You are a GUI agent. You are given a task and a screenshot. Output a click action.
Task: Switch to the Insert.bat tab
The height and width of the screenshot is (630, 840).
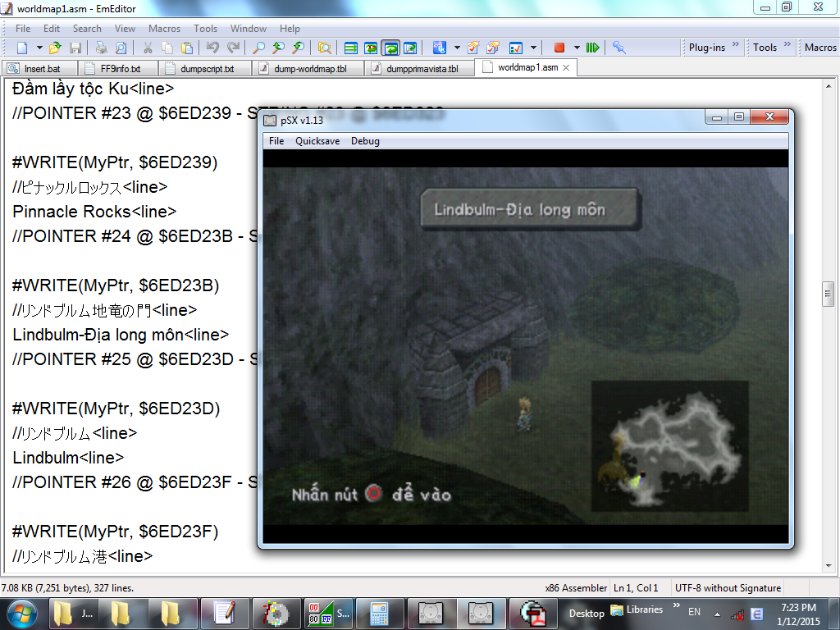click(40, 69)
